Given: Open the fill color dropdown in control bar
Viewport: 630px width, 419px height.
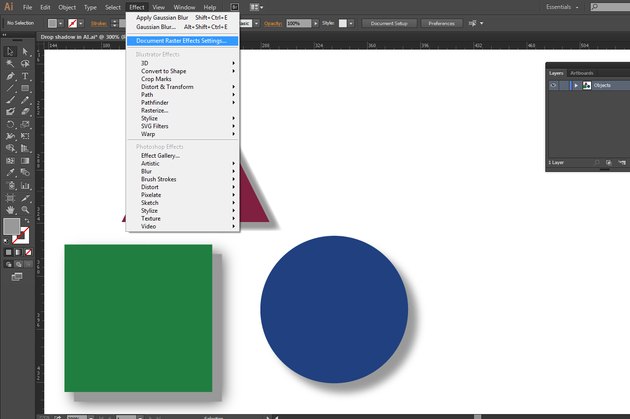Looking at the screenshot, I should pyautogui.click(x=61, y=23).
